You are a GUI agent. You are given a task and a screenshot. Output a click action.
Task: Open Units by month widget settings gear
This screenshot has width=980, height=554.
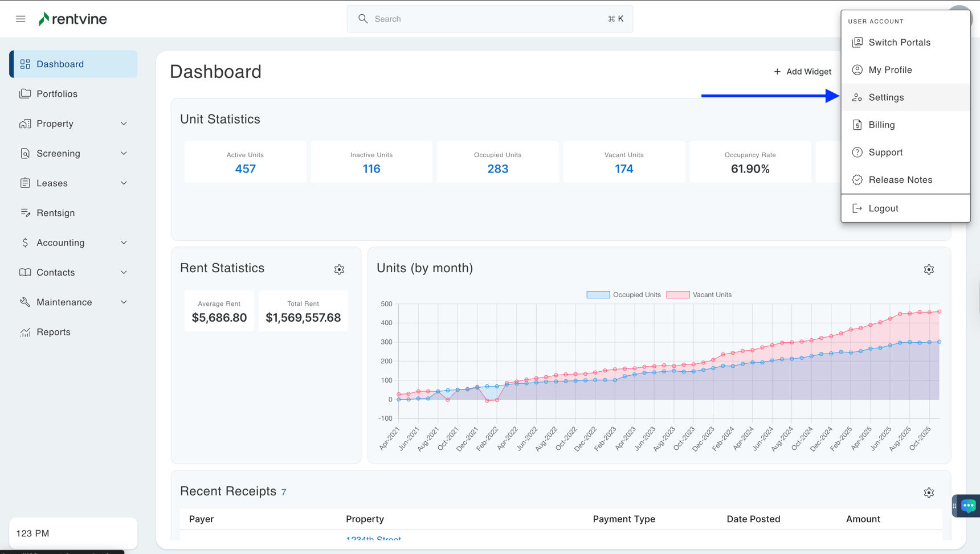[x=929, y=269]
